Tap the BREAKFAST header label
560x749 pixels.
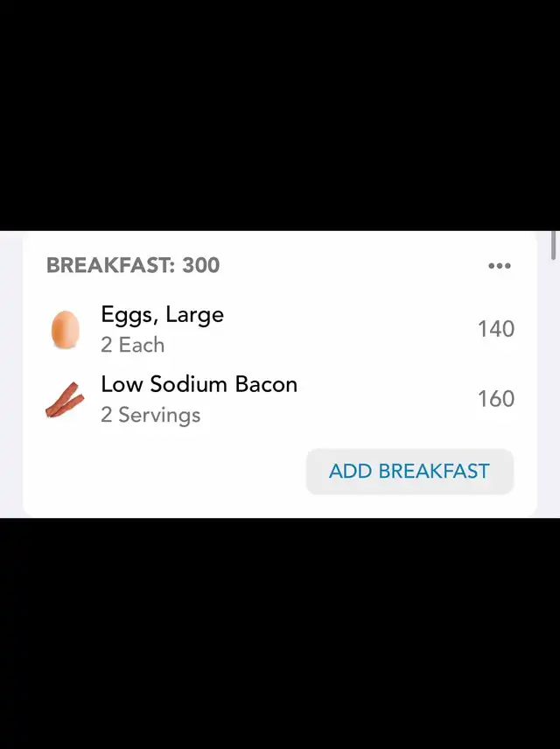[108, 265]
